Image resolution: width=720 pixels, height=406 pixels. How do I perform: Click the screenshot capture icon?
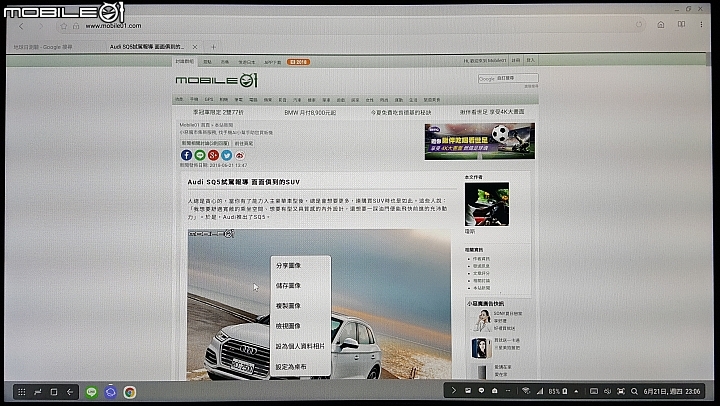point(621,391)
